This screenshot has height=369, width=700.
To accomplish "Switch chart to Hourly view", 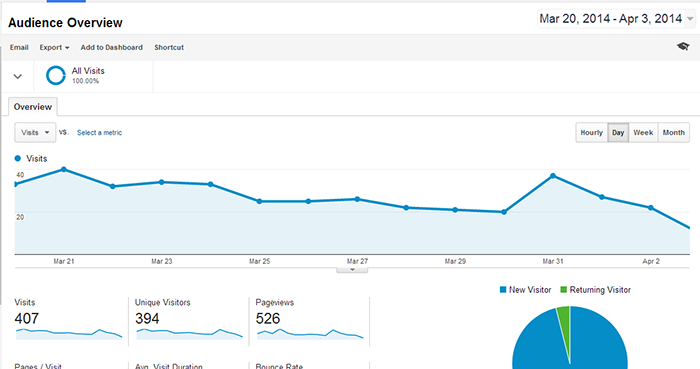I will tap(592, 133).
